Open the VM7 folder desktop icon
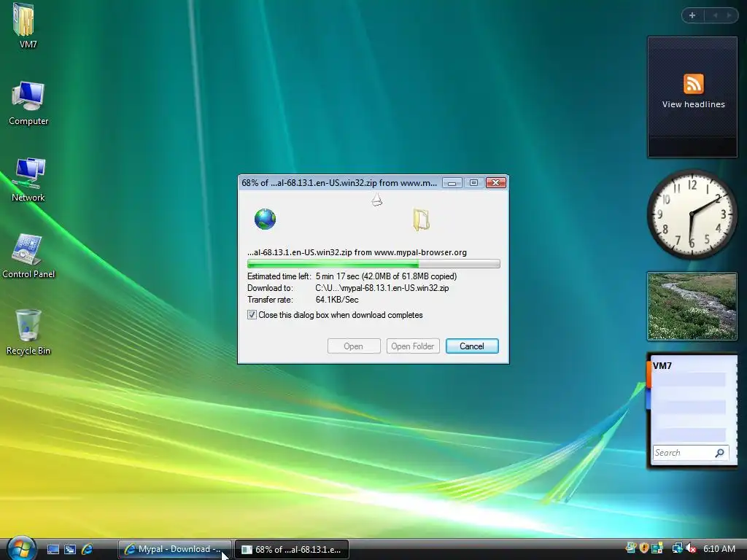The height and width of the screenshot is (560, 747). point(24,20)
